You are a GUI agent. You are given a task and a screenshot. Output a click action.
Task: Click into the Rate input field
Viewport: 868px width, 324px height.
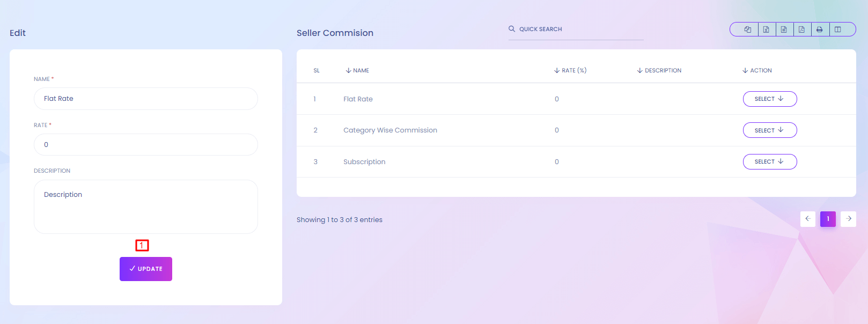point(146,145)
